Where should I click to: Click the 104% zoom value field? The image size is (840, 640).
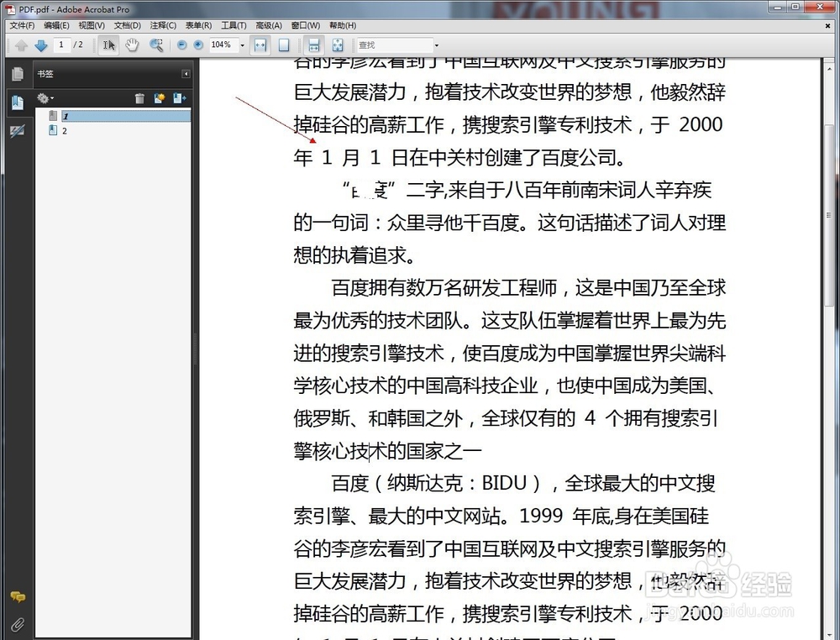click(223, 45)
